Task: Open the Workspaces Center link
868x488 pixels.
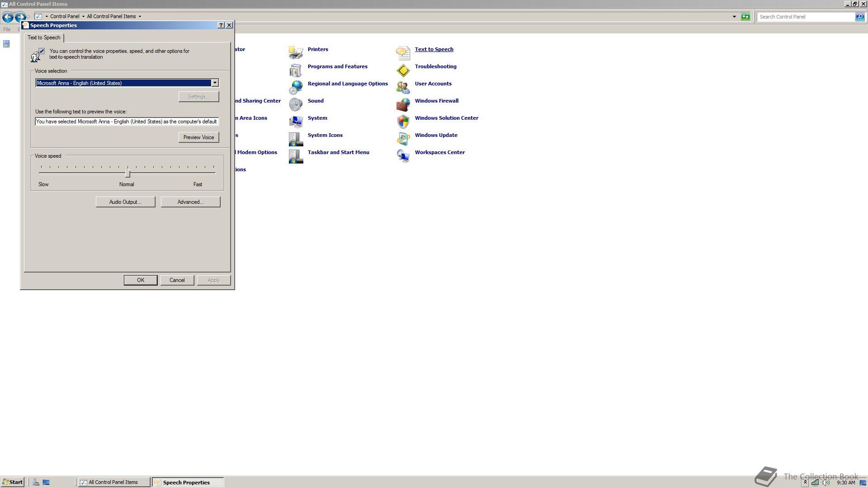Action: (x=439, y=152)
